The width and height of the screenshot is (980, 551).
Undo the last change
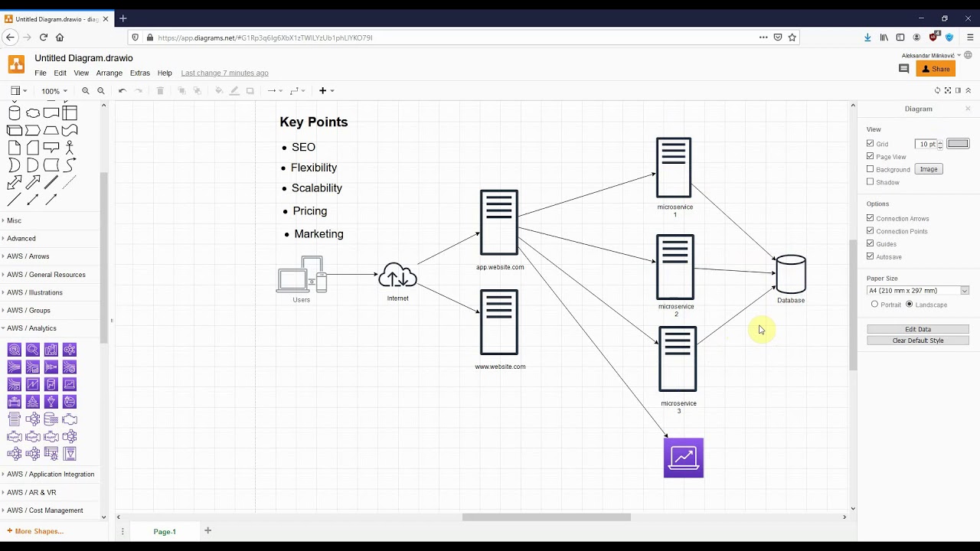(122, 91)
